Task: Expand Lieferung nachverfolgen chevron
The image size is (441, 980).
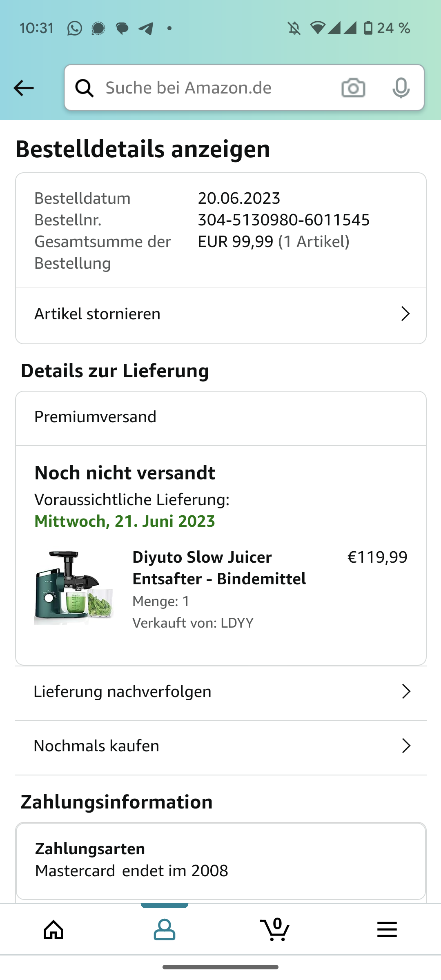Action: 405,692
